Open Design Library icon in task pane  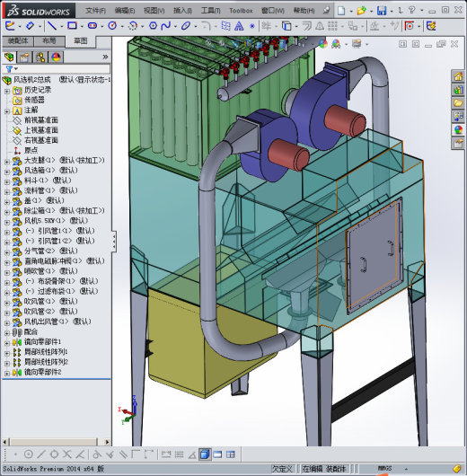click(458, 90)
